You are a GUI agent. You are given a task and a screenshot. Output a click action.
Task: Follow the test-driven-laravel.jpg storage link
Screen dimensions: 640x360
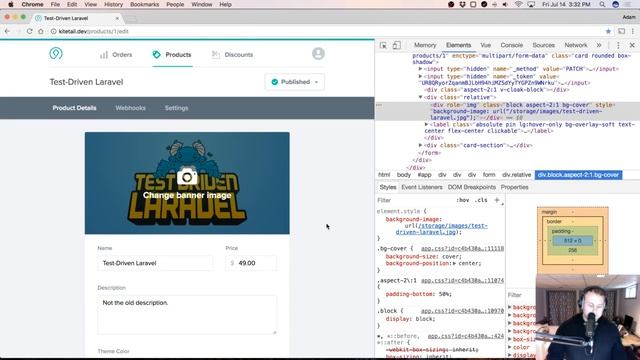pos(441,229)
